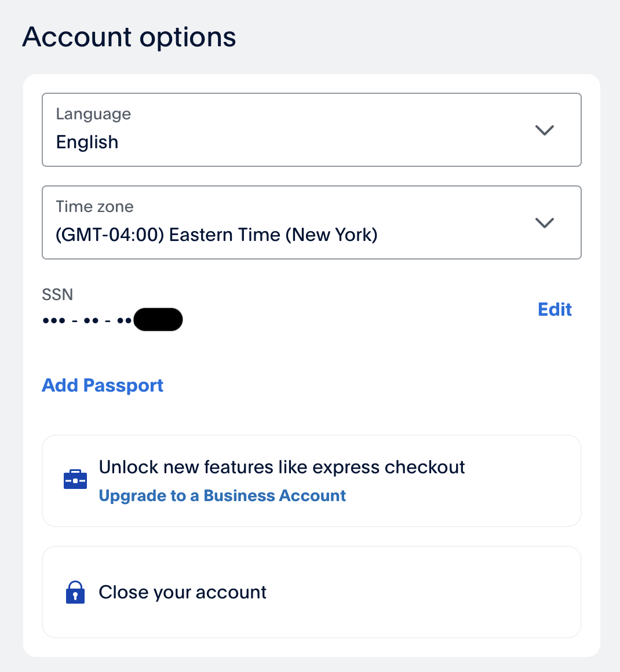The width and height of the screenshot is (620, 672).
Task: Click the Language field label
Action: 93,114
